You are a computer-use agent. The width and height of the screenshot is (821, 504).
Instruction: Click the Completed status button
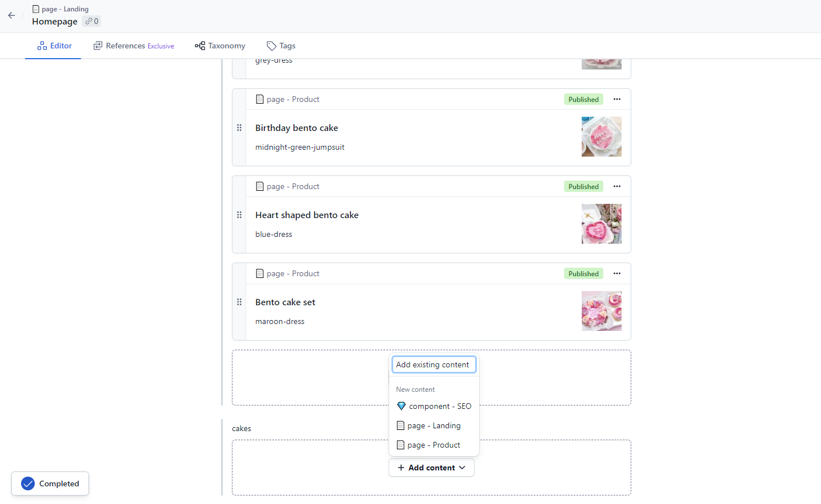coord(50,483)
